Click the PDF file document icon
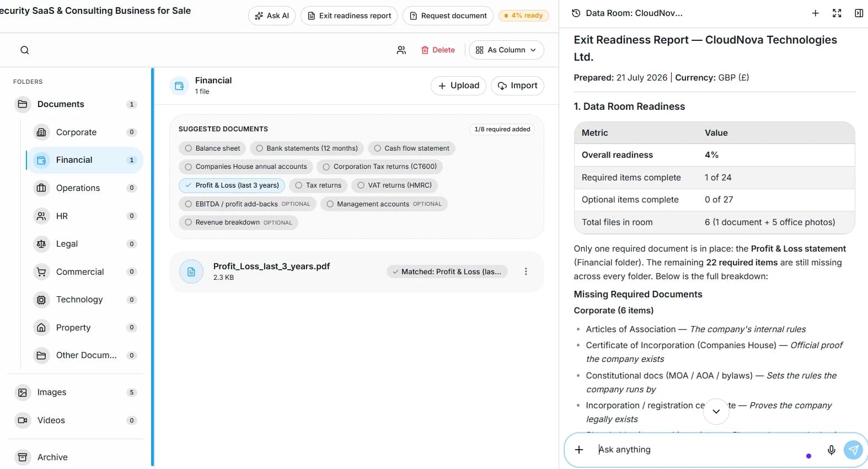 [x=191, y=271]
